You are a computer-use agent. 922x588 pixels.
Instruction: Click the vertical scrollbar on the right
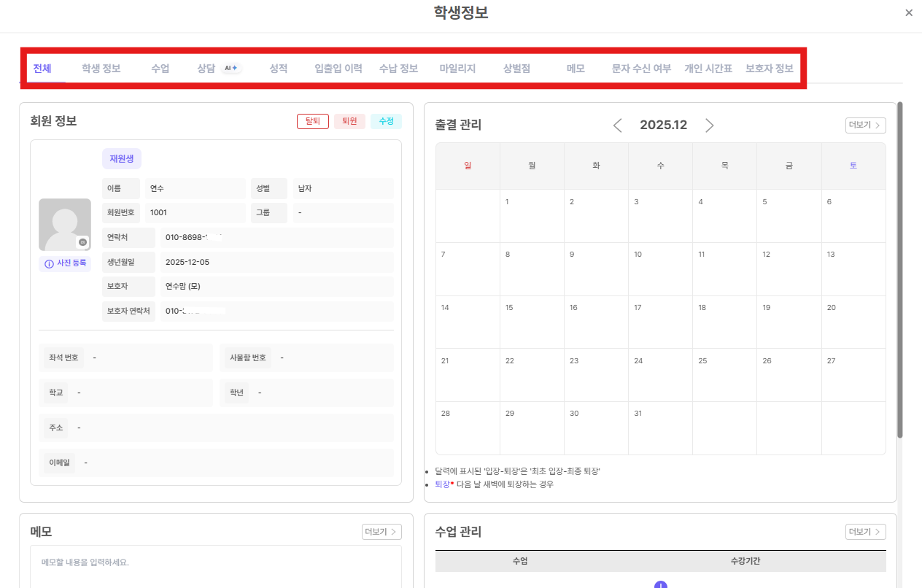900,270
